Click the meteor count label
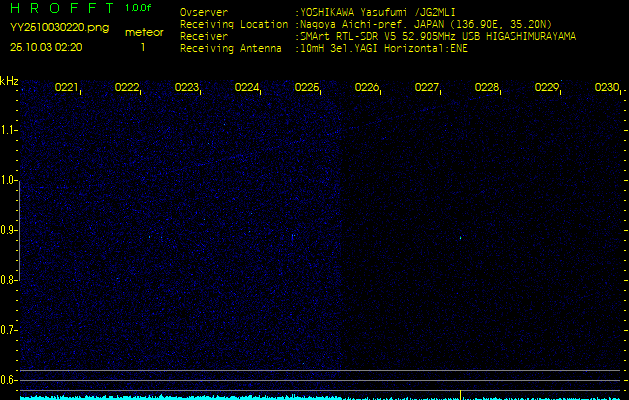The width and height of the screenshot is (629, 400). click(x=143, y=32)
